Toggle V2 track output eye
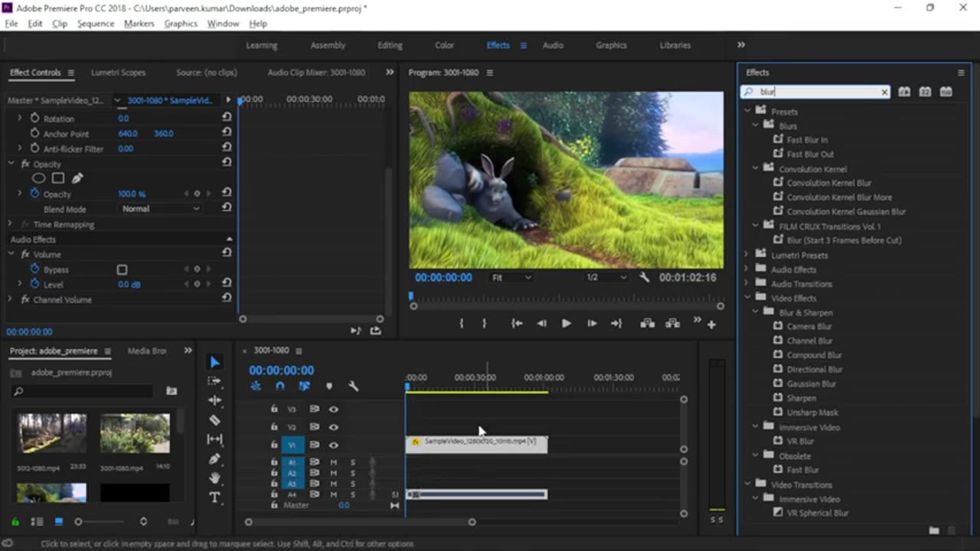This screenshot has height=551, width=980. (x=333, y=427)
